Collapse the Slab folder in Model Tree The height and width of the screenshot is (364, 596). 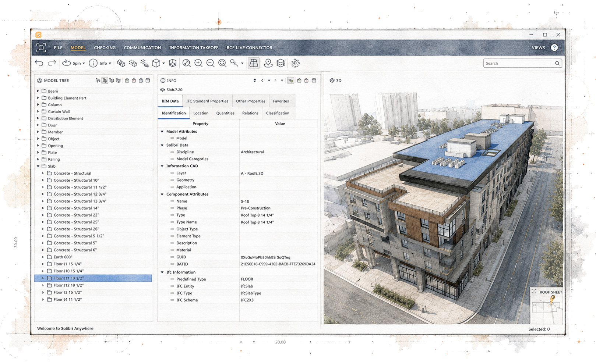pyautogui.click(x=38, y=166)
